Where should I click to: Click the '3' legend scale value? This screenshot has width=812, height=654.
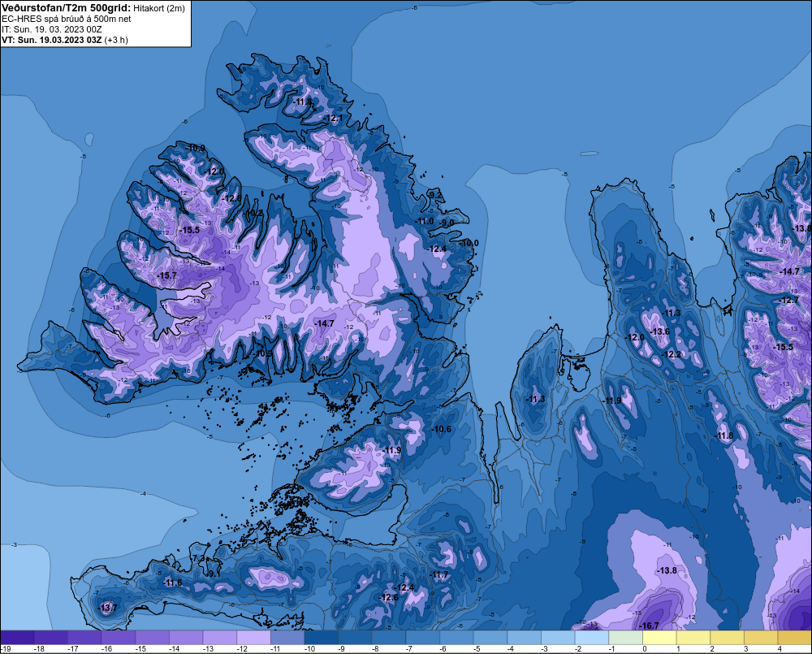coord(745,649)
